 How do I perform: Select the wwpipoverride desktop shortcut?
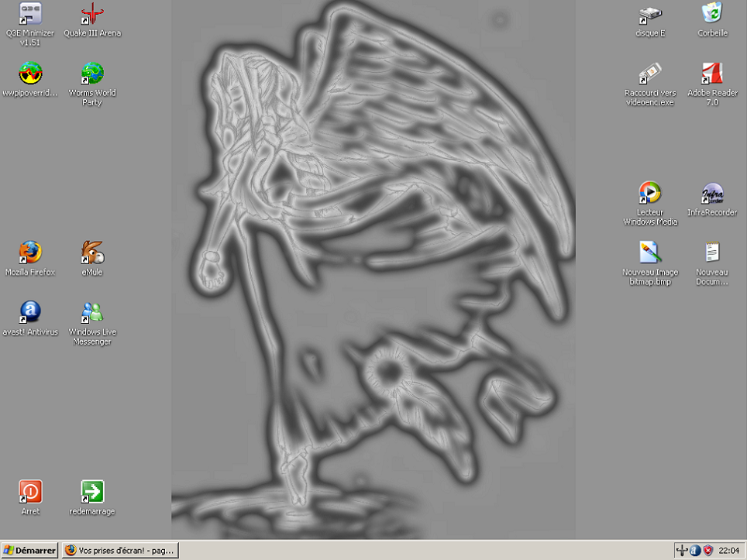(x=30, y=74)
